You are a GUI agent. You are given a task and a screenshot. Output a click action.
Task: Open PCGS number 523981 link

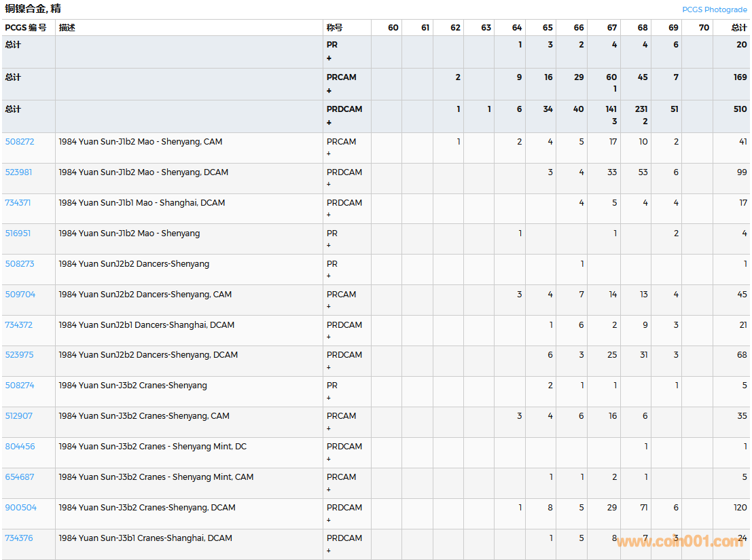point(18,172)
